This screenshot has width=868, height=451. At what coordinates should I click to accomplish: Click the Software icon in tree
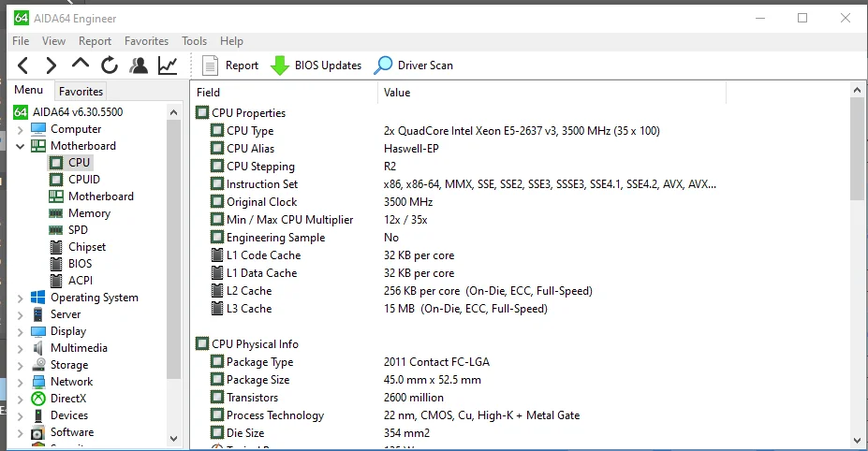pyautogui.click(x=38, y=432)
